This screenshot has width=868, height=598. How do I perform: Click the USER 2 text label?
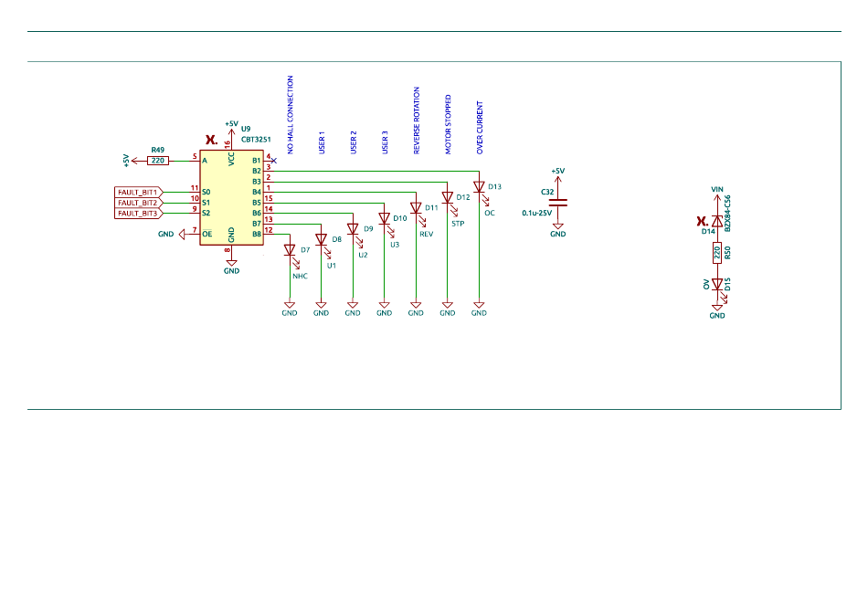coord(354,142)
